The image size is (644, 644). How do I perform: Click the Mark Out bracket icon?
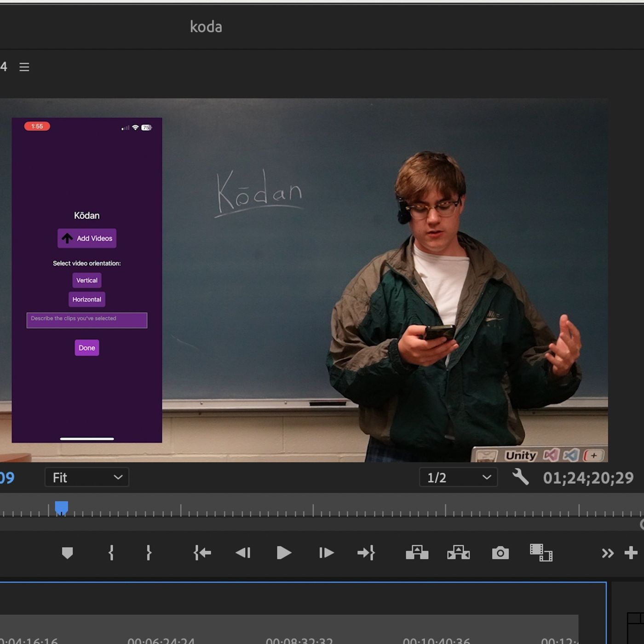tap(149, 552)
